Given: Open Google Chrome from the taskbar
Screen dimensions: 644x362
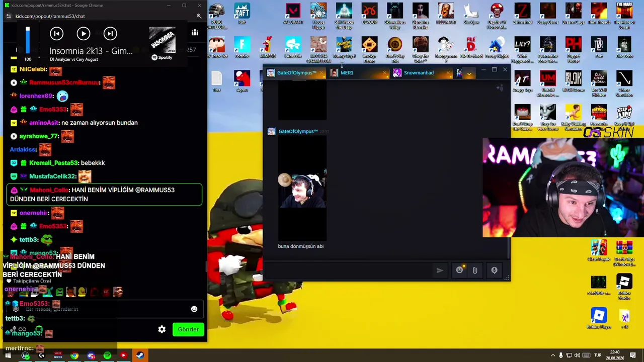Looking at the screenshot, I should point(74,356).
